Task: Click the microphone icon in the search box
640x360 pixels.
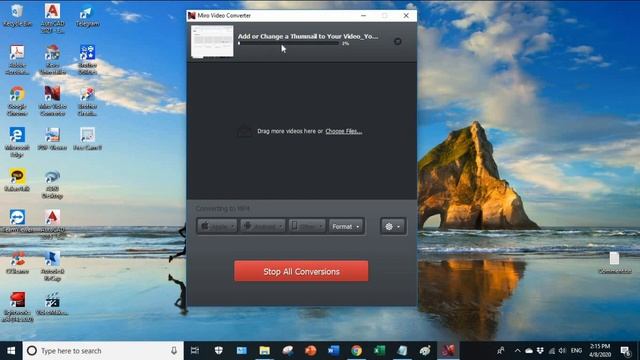Action: [174, 351]
